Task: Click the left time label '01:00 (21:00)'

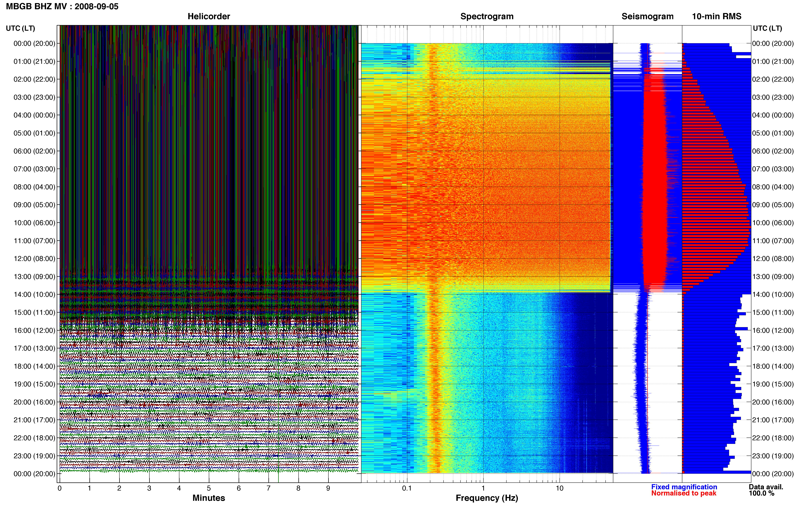Action: 34,62
